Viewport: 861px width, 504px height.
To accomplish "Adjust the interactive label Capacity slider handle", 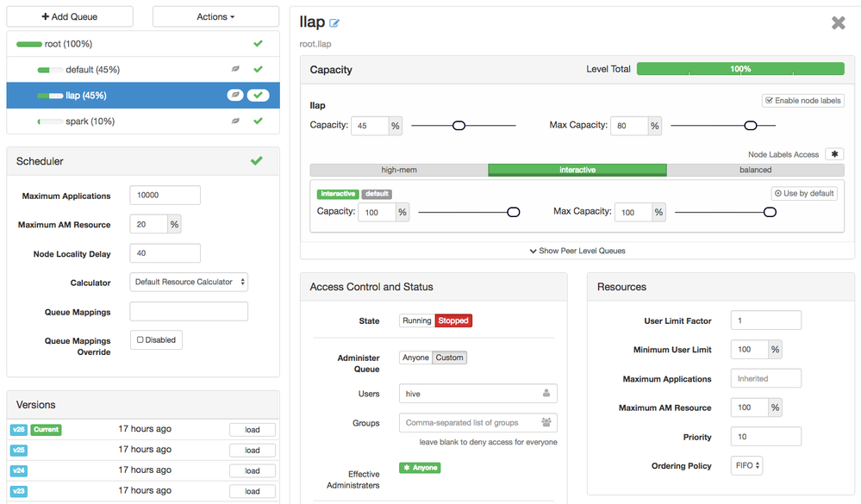I will [x=514, y=212].
